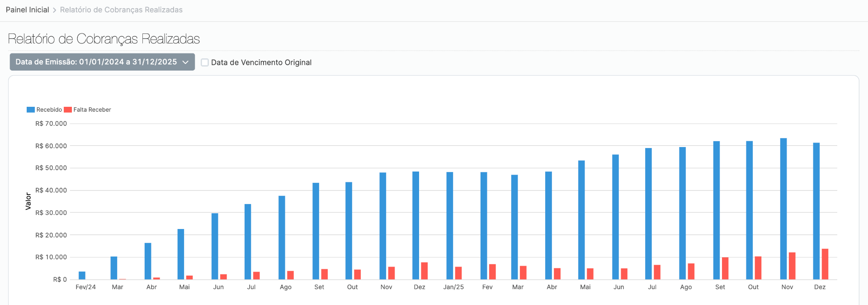
Task: Click the report heading Relatório de Cobranças Realizadas
Action: 104,39
